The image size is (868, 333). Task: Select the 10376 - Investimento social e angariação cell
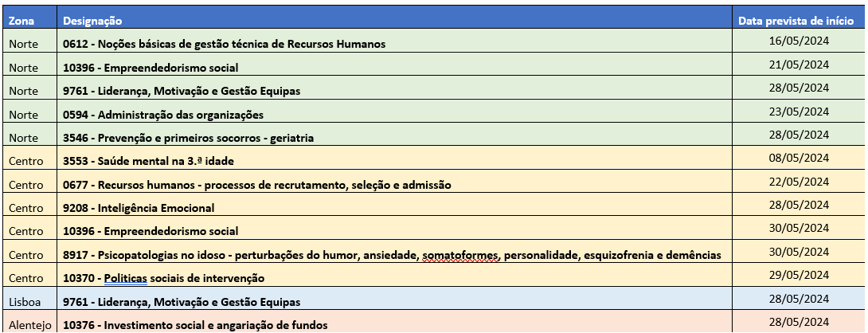(395, 323)
